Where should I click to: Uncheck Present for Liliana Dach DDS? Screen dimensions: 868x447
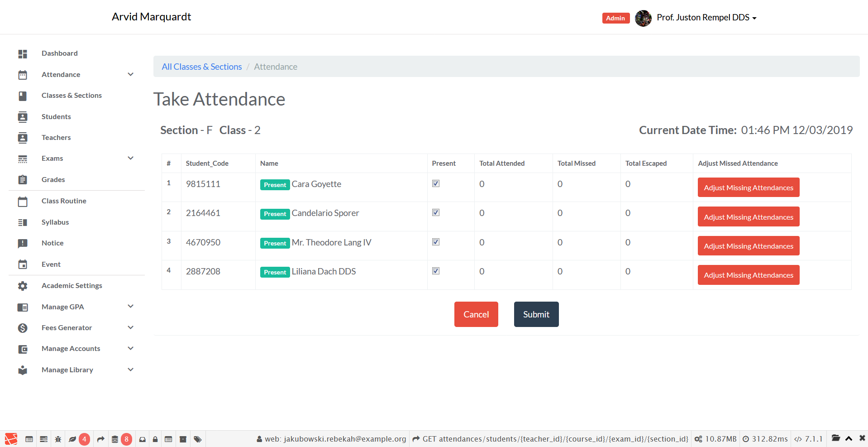coord(436,271)
